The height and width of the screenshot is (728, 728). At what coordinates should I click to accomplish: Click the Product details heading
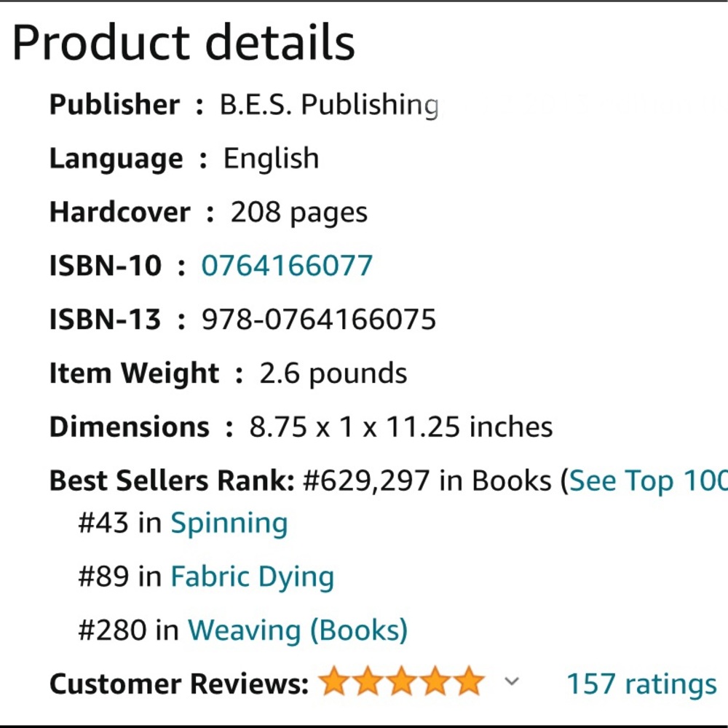click(x=184, y=43)
